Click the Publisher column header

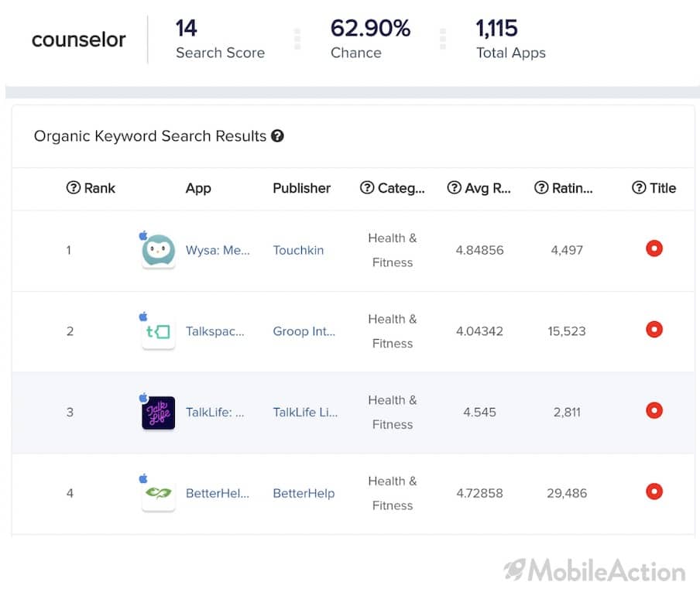(302, 188)
